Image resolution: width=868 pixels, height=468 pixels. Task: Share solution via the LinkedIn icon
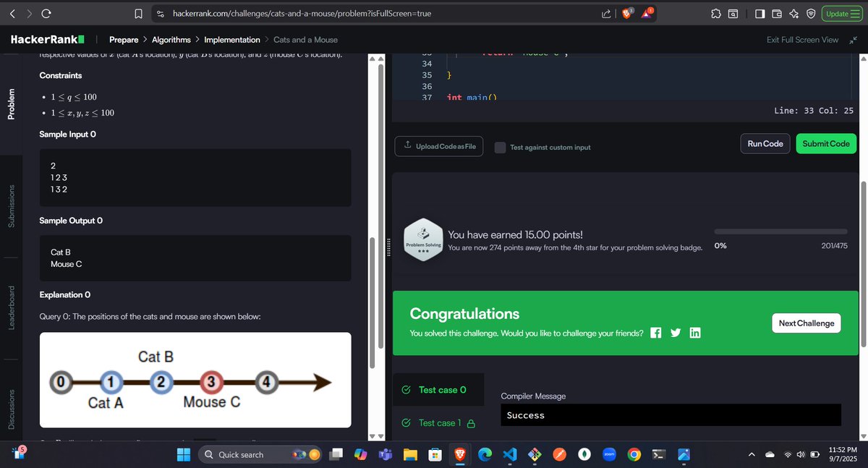(694, 333)
